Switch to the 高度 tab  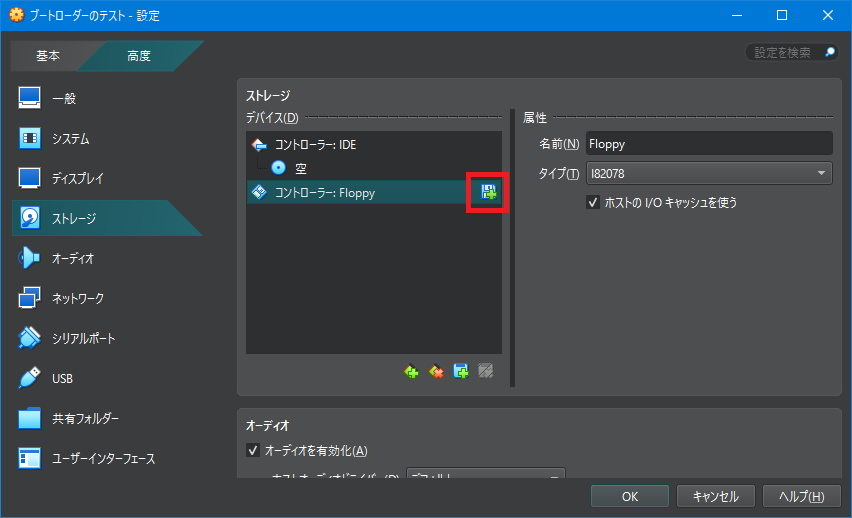point(139,55)
